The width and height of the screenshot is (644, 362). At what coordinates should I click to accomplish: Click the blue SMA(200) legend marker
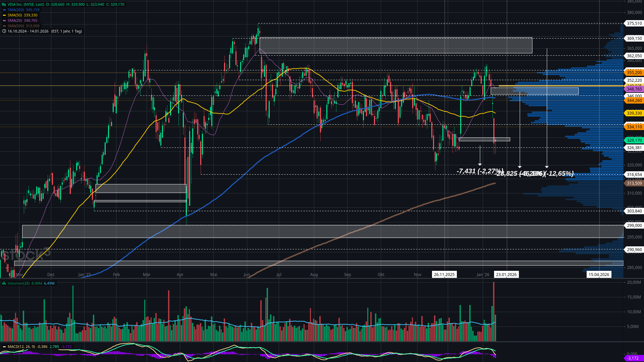point(4,10)
